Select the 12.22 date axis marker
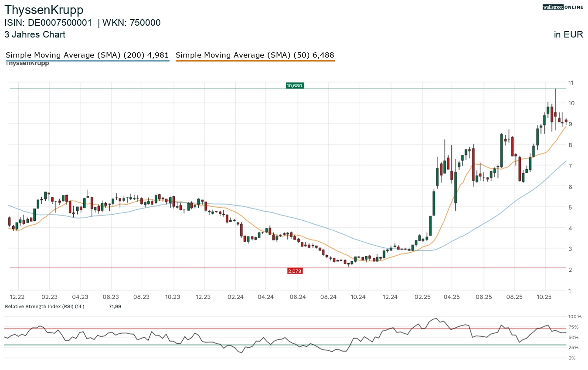588x370 pixels. tap(17, 297)
